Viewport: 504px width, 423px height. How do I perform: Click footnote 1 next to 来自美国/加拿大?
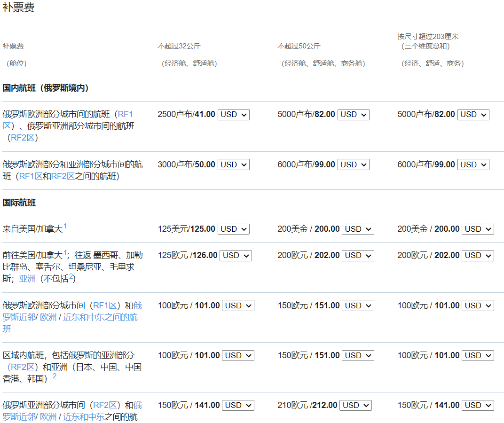65,227
